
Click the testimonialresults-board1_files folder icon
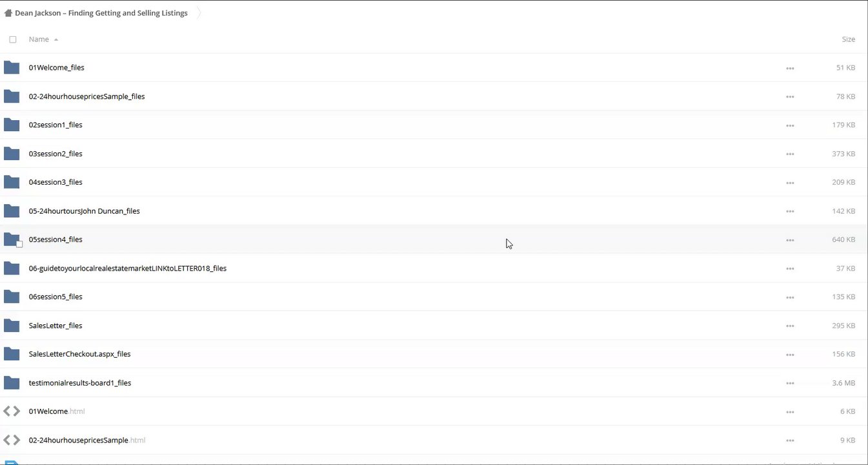(x=12, y=383)
